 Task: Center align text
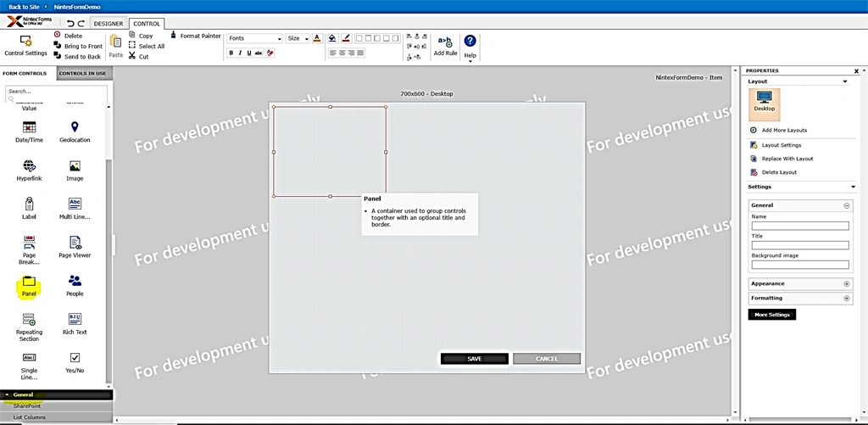click(342, 53)
